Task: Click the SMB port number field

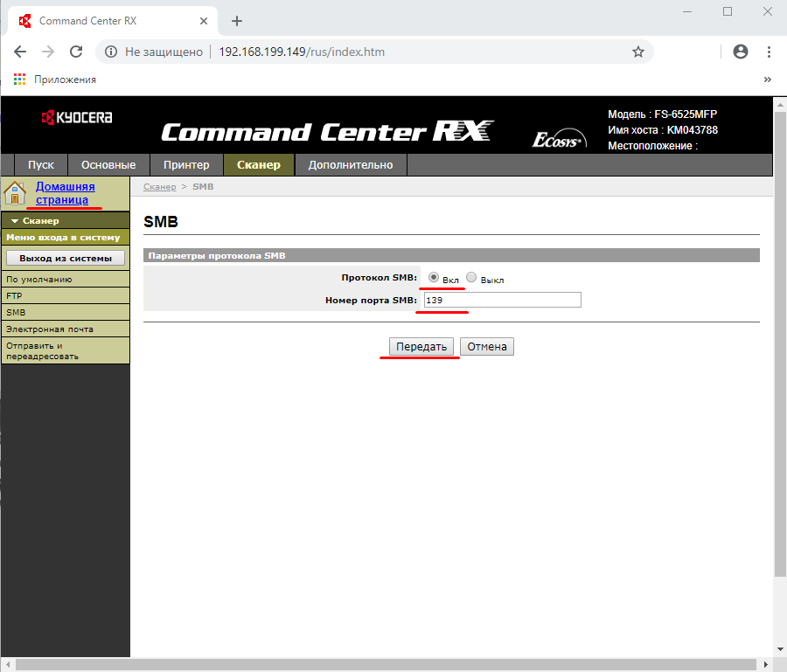Action: [x=502, y=300]
